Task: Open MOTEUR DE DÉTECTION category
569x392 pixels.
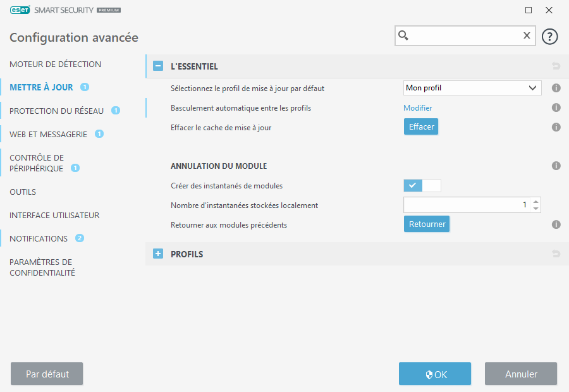Action: pyautogui.click(x=56, y=64)
